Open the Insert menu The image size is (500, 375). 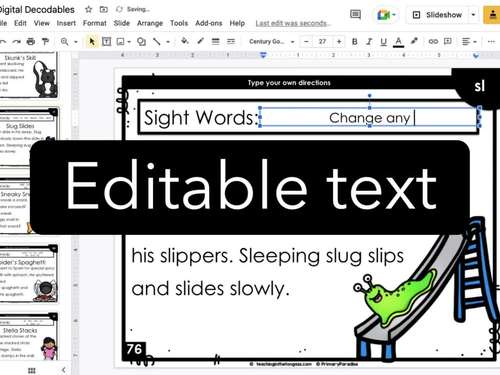pos(66,23)
